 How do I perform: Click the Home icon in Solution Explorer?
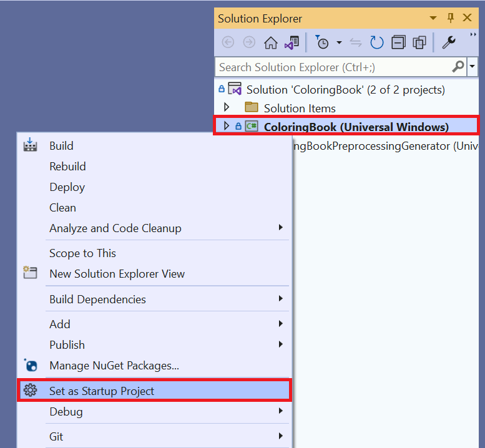point(270,42)
